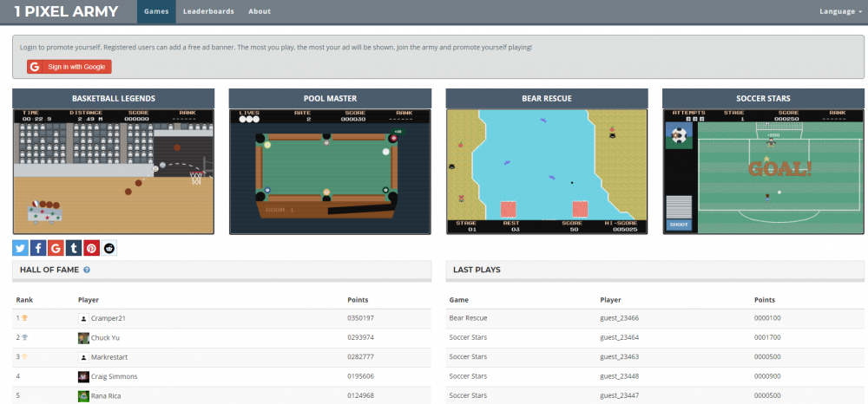Play the Bear Rescue game preview
868x404 pixels.
(547, 172)
